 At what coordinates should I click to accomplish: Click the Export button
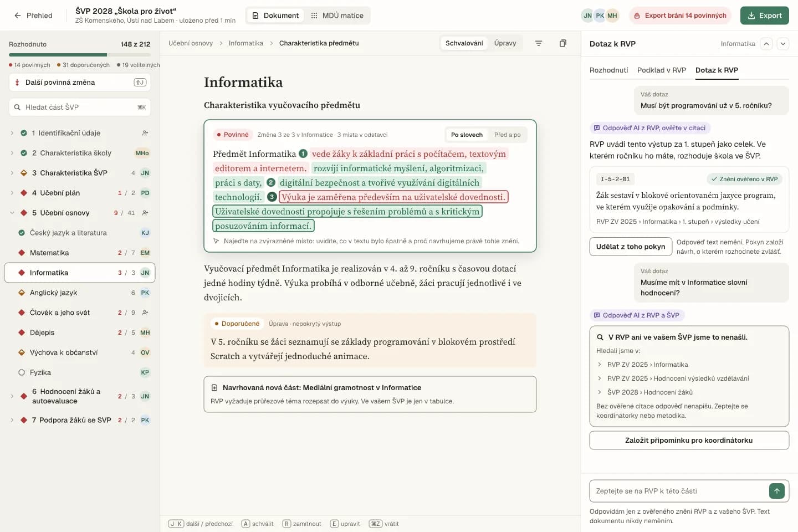(x=764, y=16)
